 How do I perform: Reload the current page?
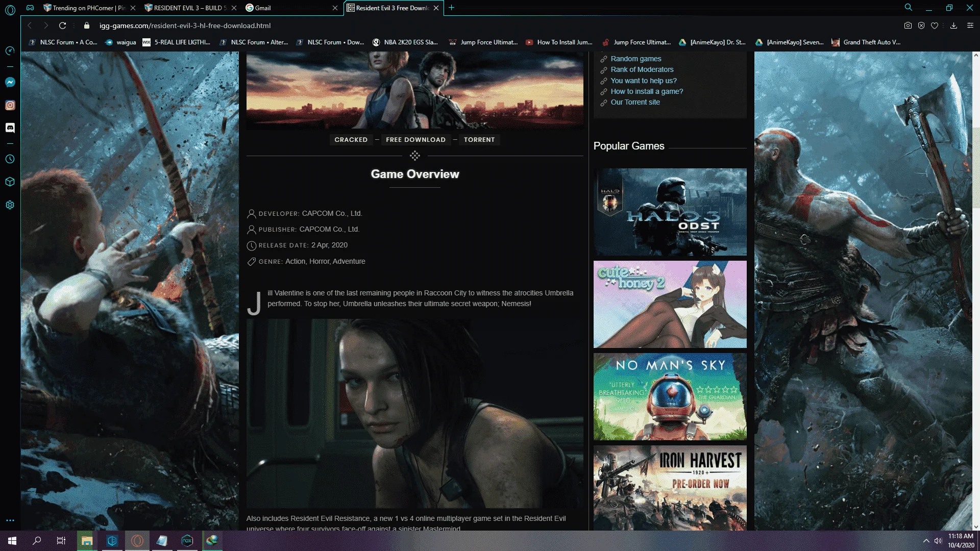coord(62,26)
